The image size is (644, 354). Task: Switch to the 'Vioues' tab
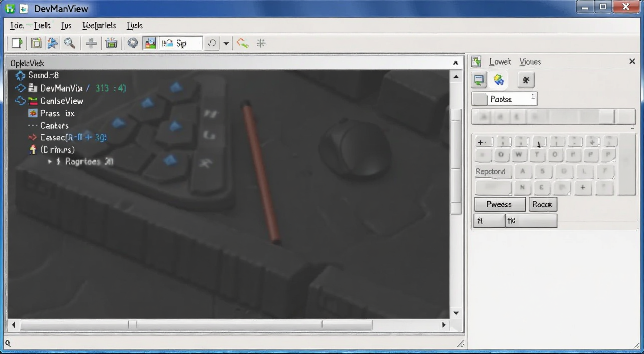(x=530, y=62)
